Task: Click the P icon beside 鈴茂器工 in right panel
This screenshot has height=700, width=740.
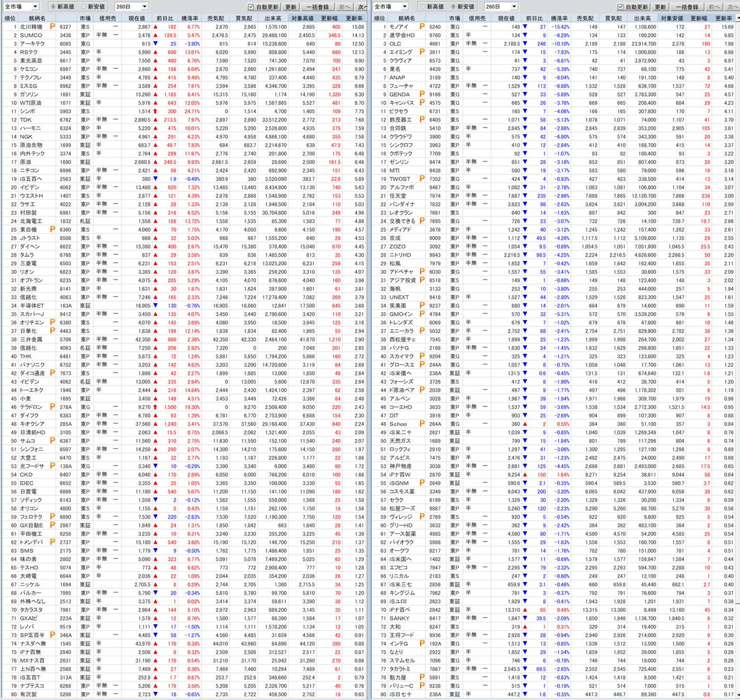Action: pos(422,120)
